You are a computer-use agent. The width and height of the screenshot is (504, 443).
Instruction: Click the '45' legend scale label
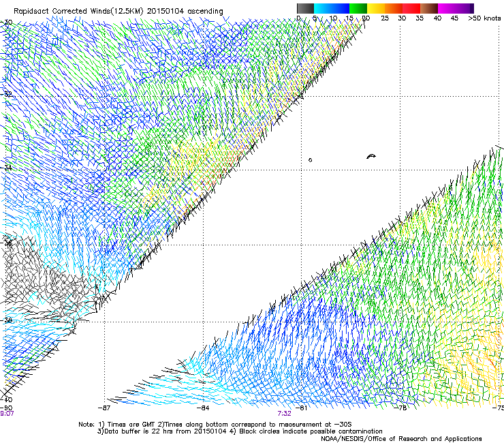pyautogui.click(x=454, y=18)
